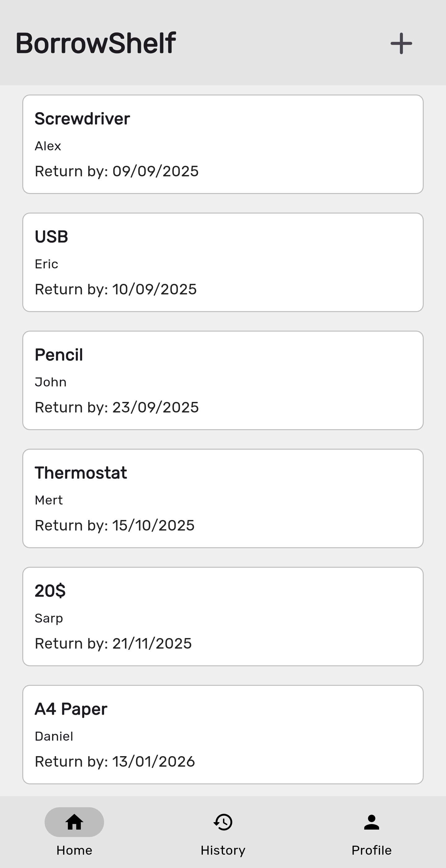
Task: Tap the Home tab label
Action: 74,850
